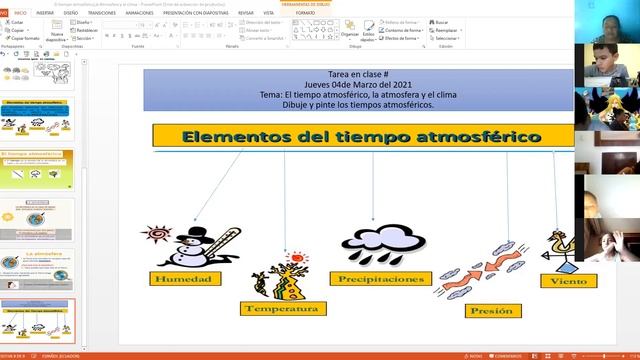640x360 pixels.
Task: Click the Buscar binoculars icon
Action: coord(431,22)
